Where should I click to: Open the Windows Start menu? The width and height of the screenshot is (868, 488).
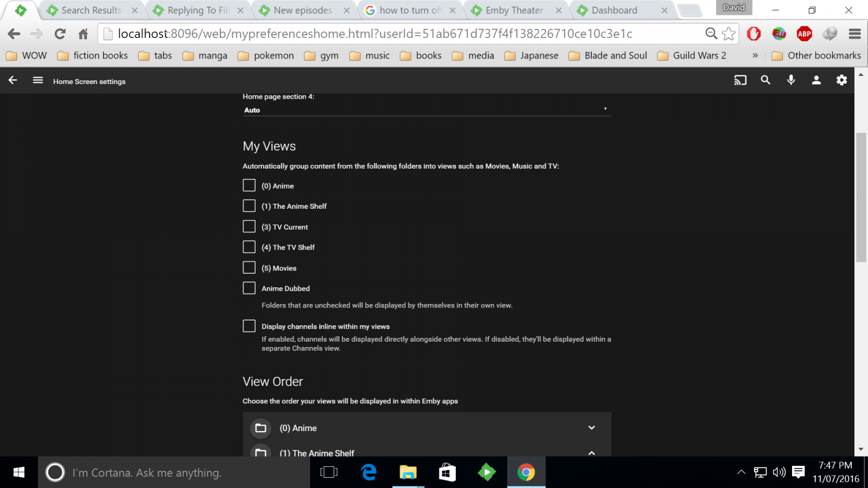click(19, 472)
